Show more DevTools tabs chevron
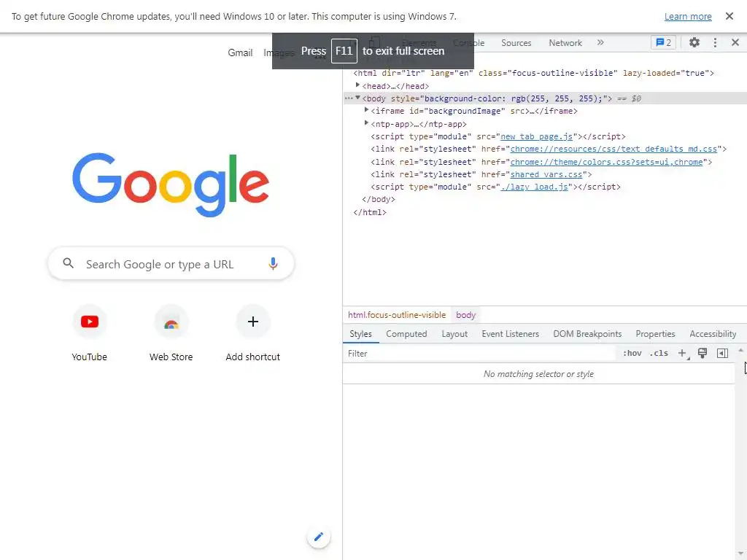The width and height of the screenshot is (747, 560). (x=600, y=42)
